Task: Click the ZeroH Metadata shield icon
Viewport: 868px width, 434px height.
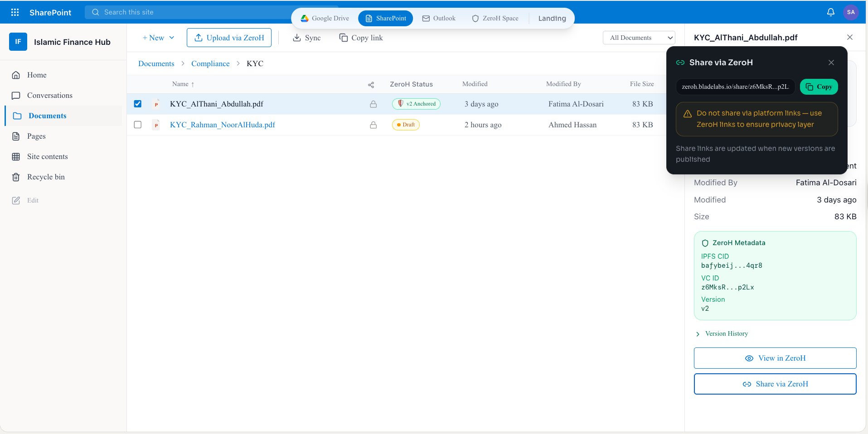Action: pyautogui.click(x=705, y=243)
